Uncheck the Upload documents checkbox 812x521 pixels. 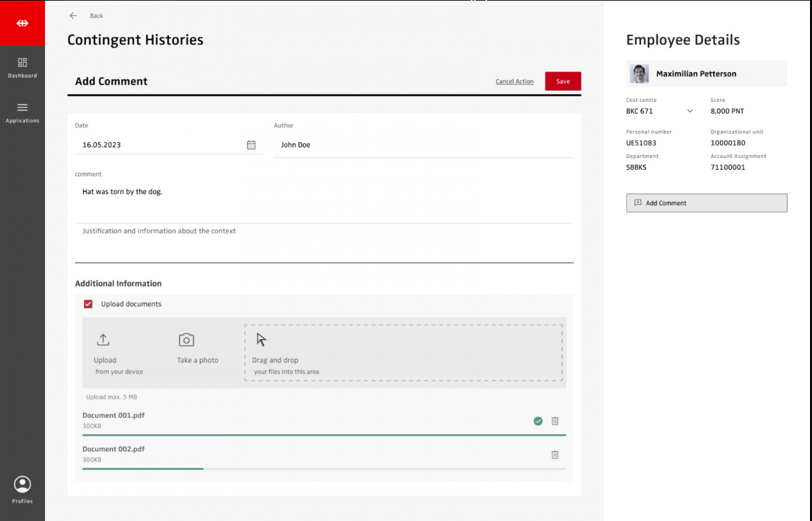[88, 304]
